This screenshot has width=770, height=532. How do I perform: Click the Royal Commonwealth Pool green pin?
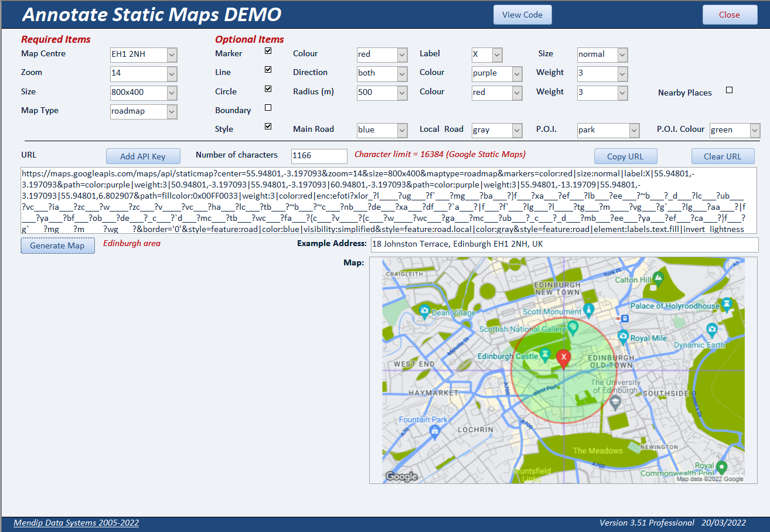click(x=722, y=467)
